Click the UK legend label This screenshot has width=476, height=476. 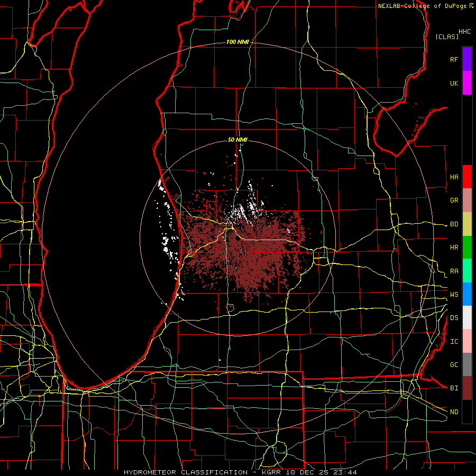pyautogui.click(x=454, y=83)
